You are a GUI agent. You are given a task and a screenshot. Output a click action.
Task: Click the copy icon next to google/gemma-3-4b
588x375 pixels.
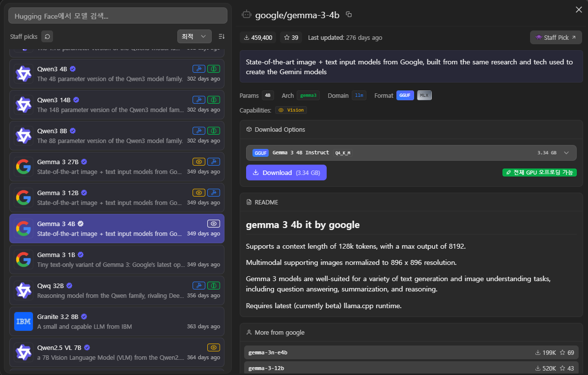pos(349,15)
